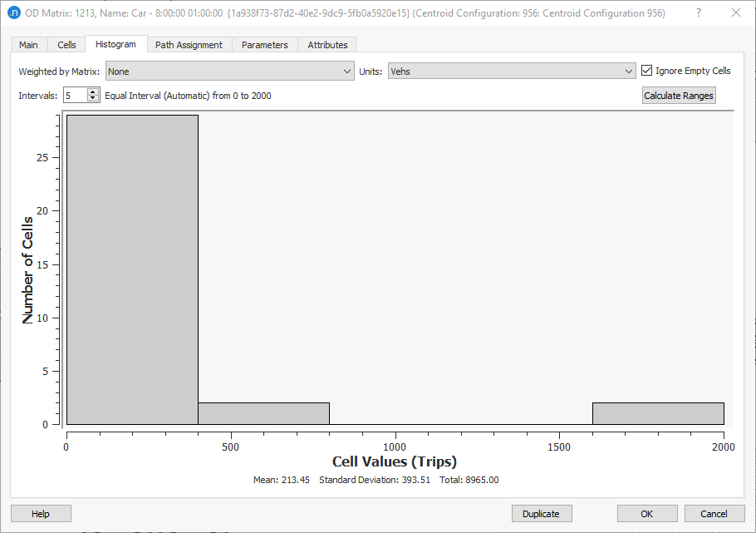This screenshot has height=533, width=756.
Task: Click inside the Intervals number field
Action: (75, 95)
